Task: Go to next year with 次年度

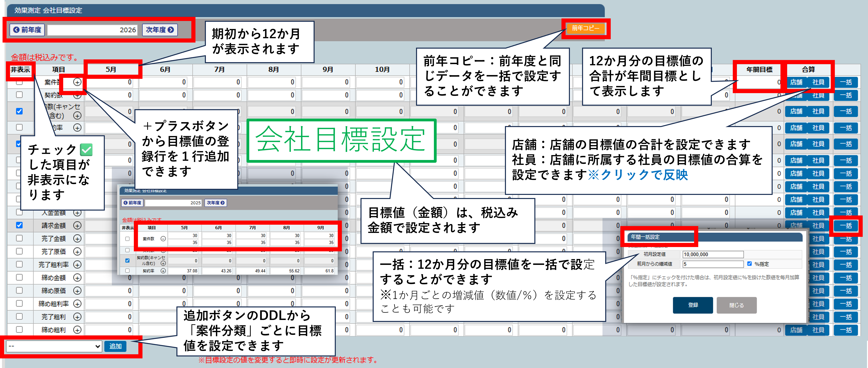Action: (x=160, y=30)
